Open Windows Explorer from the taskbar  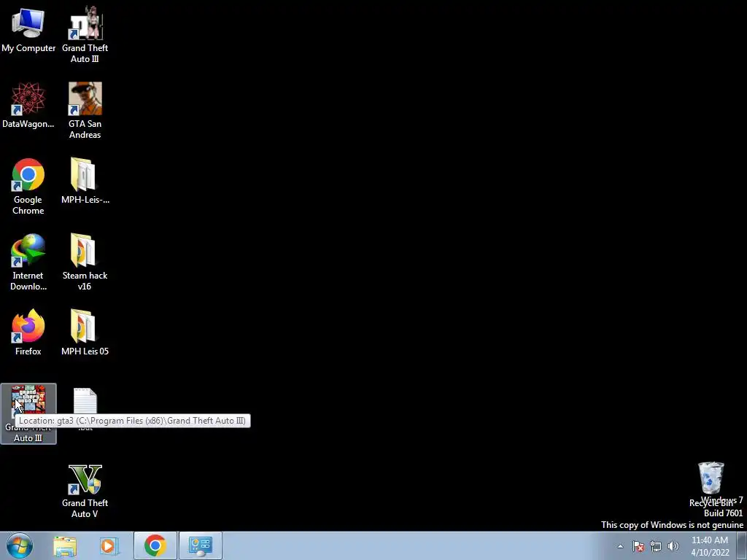tap(65, 546)
